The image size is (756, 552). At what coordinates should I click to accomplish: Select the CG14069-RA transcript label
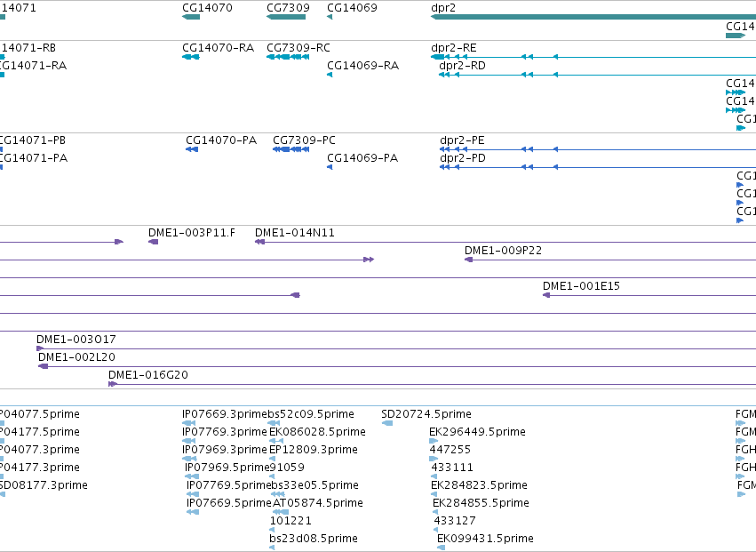coord(363,66)
